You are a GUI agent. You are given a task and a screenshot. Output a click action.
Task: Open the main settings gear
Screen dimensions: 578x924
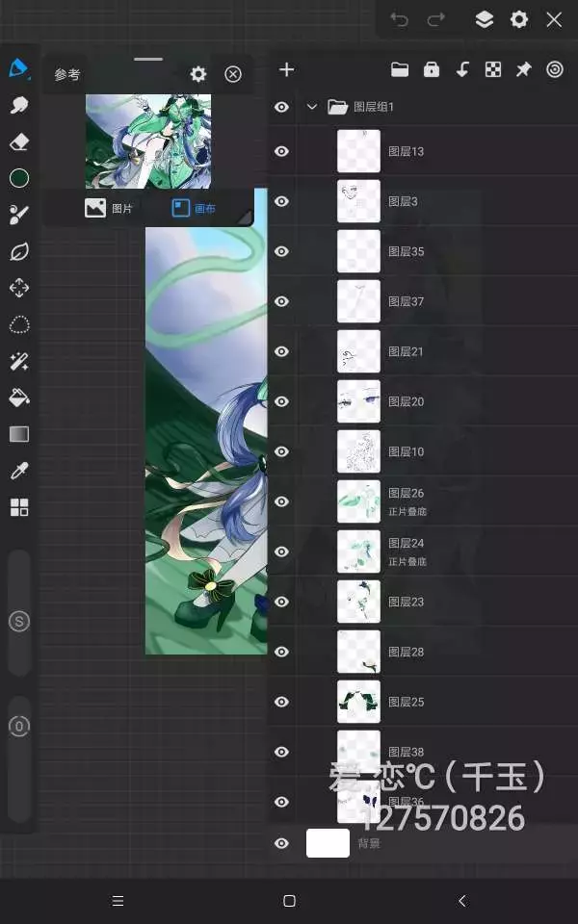click(x=519, y=20)
